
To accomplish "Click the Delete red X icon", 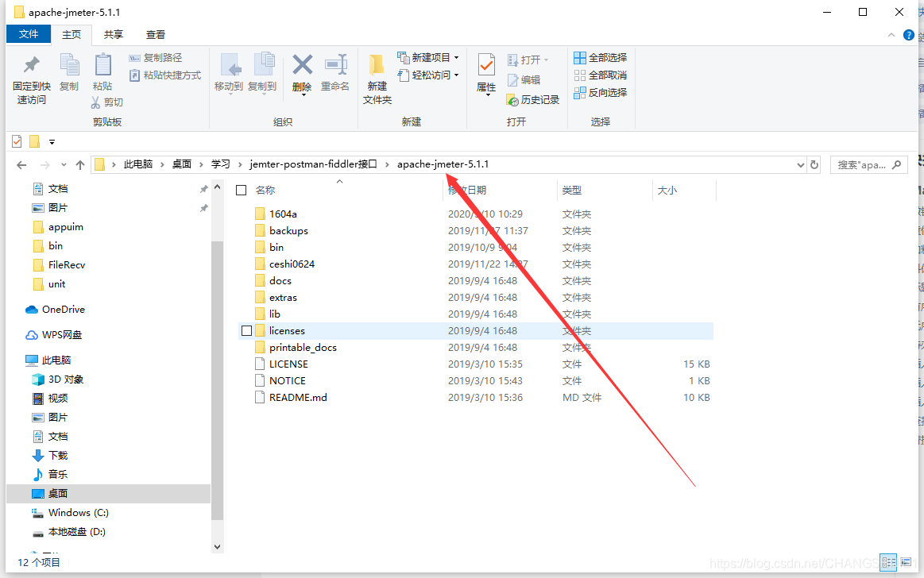I will tap(302, 65).
